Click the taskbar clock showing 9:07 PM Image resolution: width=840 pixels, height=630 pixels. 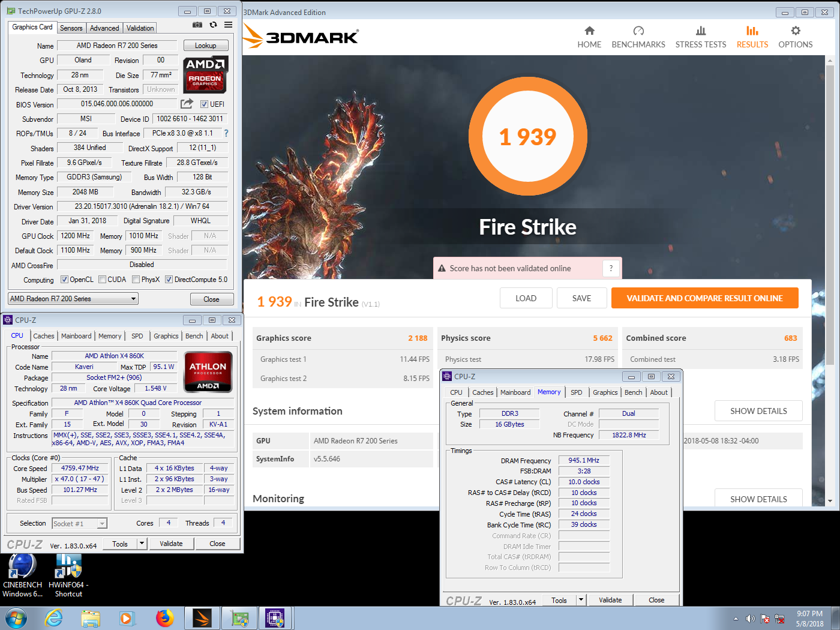809,619
